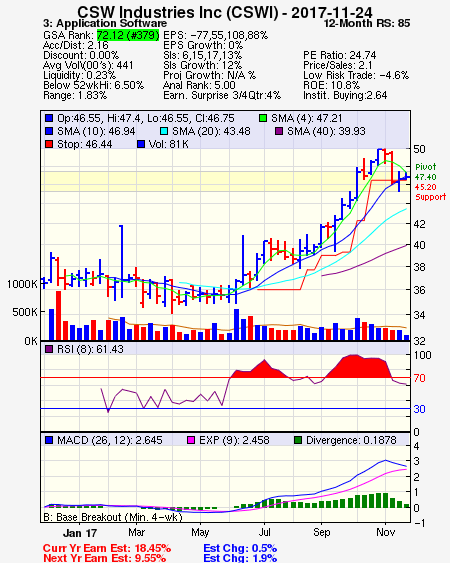The width and height of the screenshot is (450, 563).
Task: Click the 'Op:46.55, Hi:47.4, Lo:46.55, Cl:46.75' legend text
Action: 146,118
